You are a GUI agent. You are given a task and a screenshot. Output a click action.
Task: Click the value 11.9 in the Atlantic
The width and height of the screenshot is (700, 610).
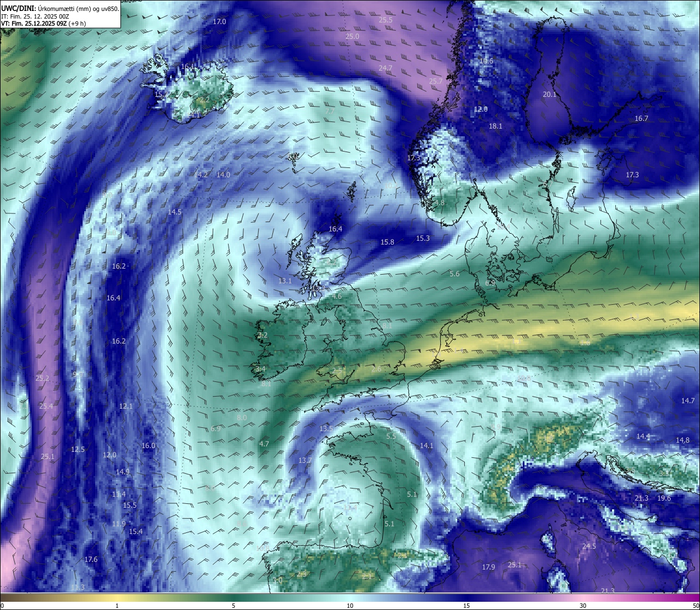point(119,524)
